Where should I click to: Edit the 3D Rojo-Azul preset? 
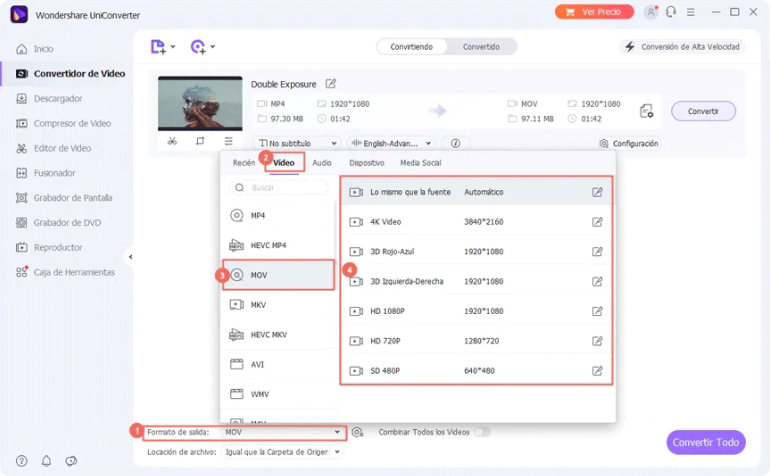597,252
